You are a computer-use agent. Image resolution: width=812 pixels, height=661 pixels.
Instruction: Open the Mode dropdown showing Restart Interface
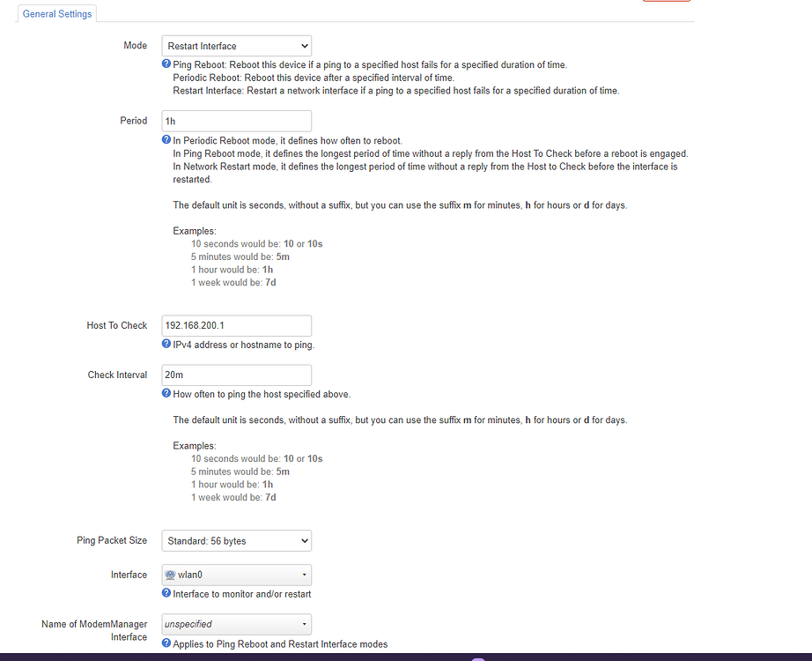click(236, 46)
